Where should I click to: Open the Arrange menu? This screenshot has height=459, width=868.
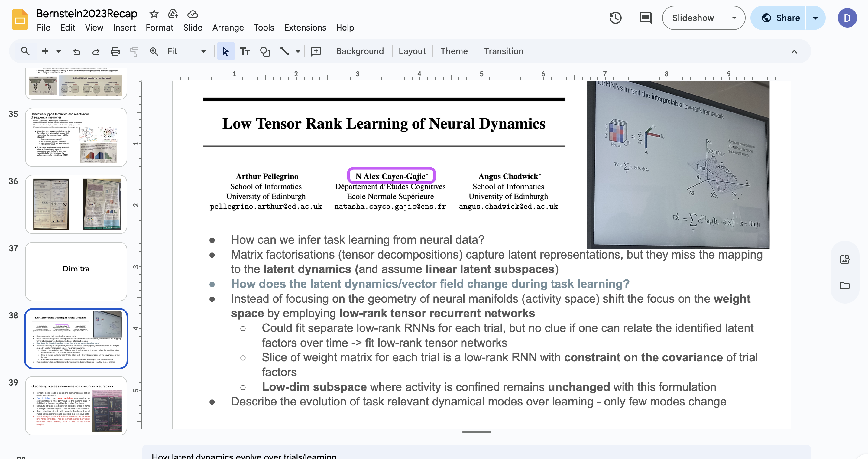pyautogui.click(x=228, y=28)
